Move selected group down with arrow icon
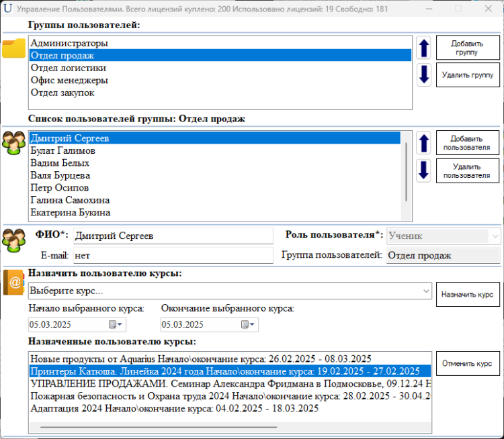Image resolution: width=504 pixels, height=439 pixels. (423, 75)
